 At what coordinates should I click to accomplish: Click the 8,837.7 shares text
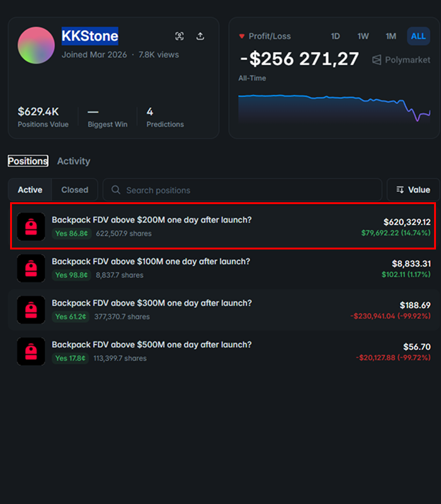click(x=120, y=275)
